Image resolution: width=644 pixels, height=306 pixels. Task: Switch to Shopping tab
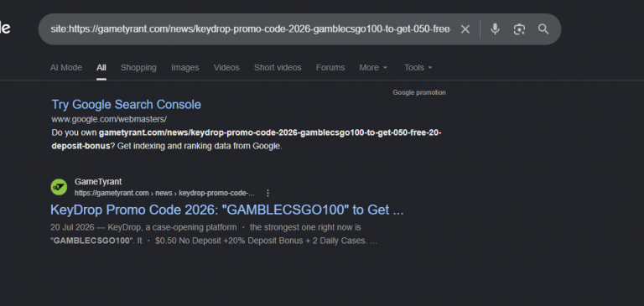pos(138,67)
